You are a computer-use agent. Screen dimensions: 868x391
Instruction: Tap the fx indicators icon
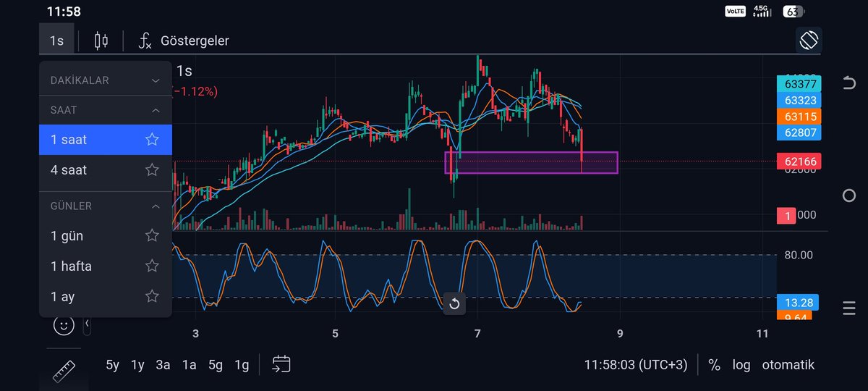click(x=145, y=41)
